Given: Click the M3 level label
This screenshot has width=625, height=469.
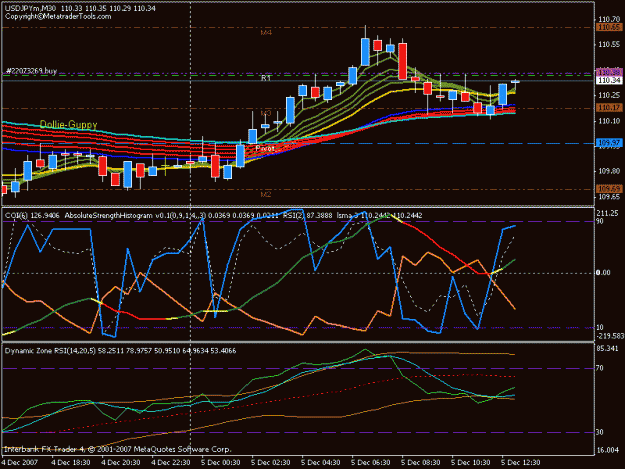Looking at the screenshot, I should 266,114.
